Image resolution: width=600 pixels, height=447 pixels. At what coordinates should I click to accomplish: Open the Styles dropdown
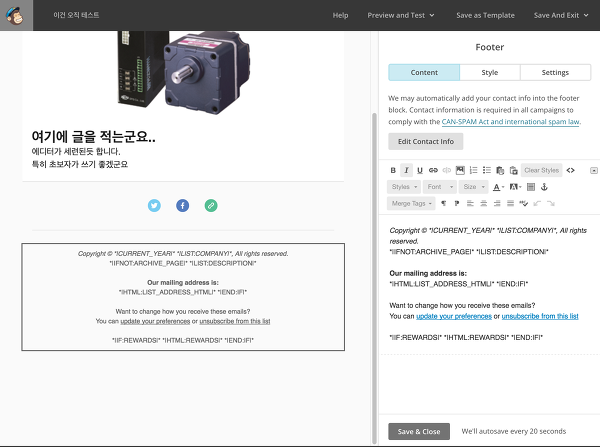404,187
